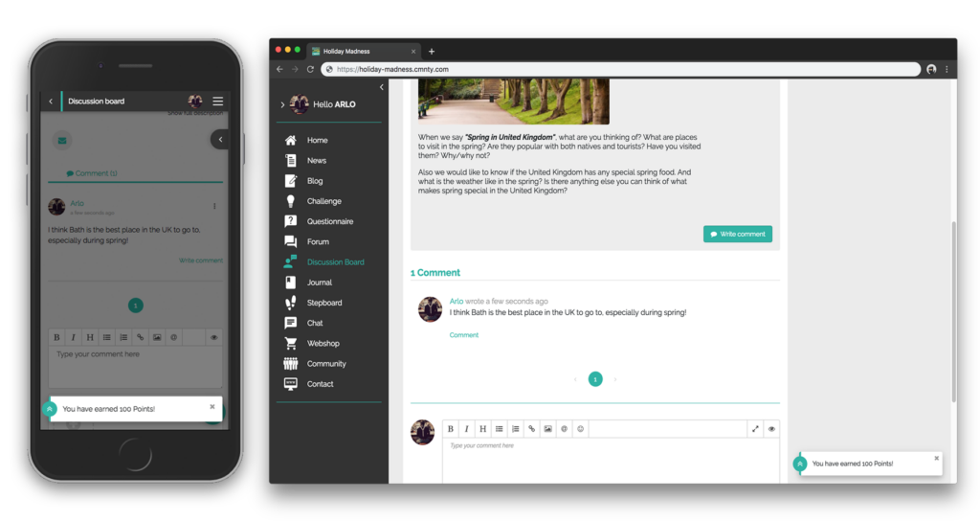
Task: Expand the Hello ARLO profile arrow
Action: [x=282, y=104]
